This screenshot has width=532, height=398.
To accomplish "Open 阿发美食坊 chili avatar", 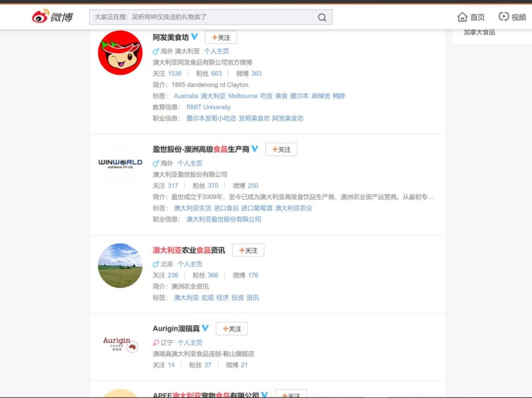I will point(120,53).
